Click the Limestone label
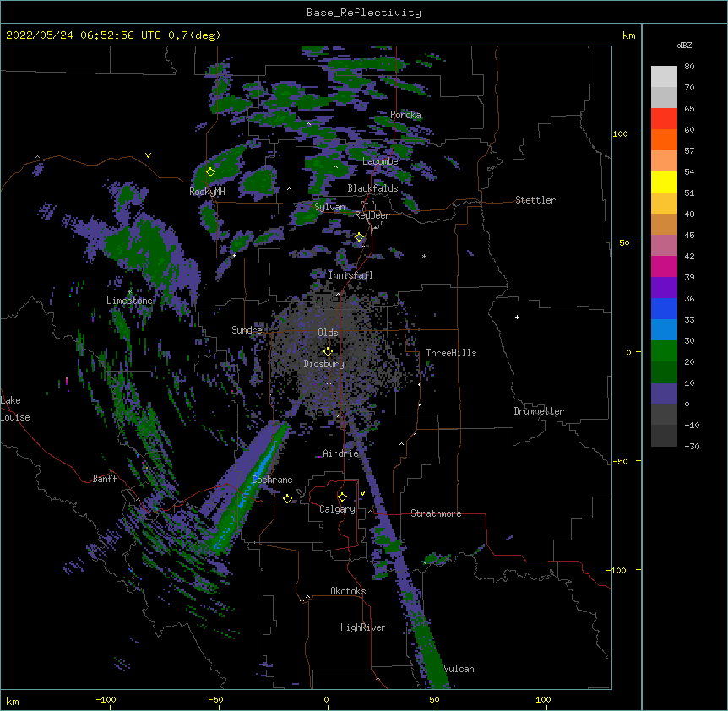The width and height of the screenshot is (728, 711). click(129, 301)
